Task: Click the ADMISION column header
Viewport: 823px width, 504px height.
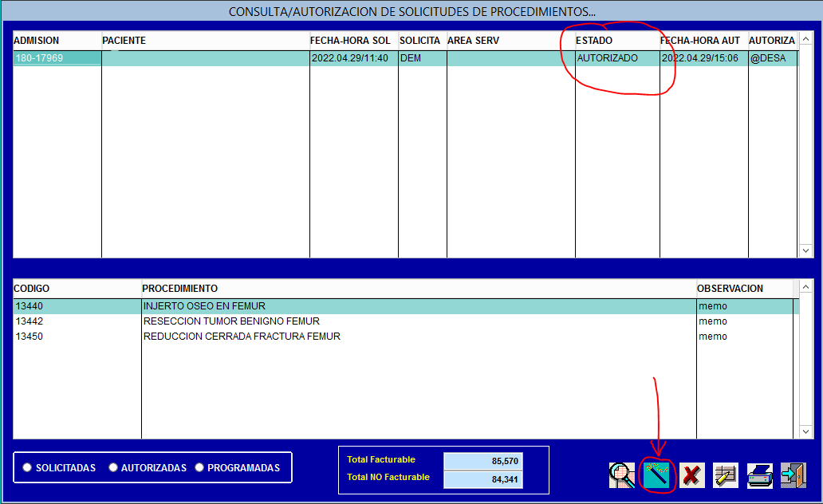Action: [x=57, y=41]
